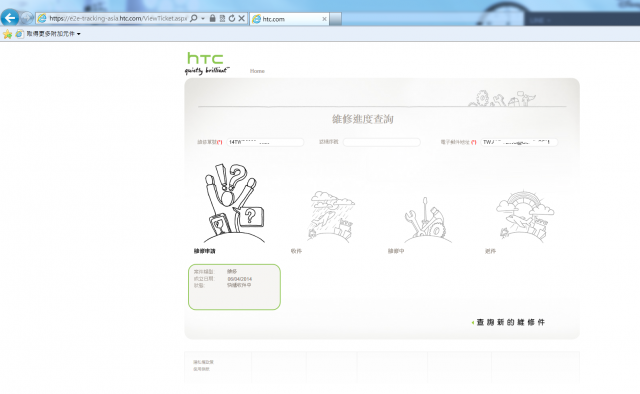Click the favorites star icon
The image size is (640, 394).
7,34
